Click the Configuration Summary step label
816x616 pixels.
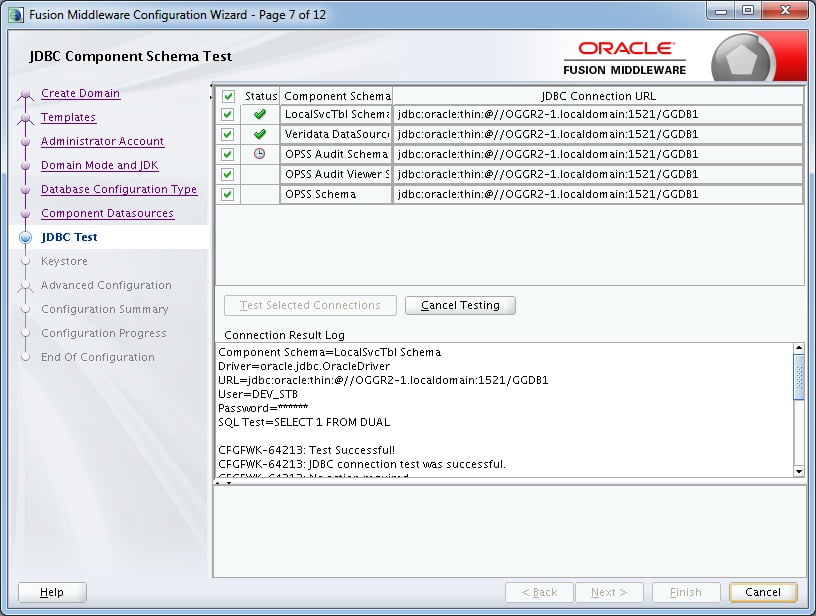pos(105,309)
